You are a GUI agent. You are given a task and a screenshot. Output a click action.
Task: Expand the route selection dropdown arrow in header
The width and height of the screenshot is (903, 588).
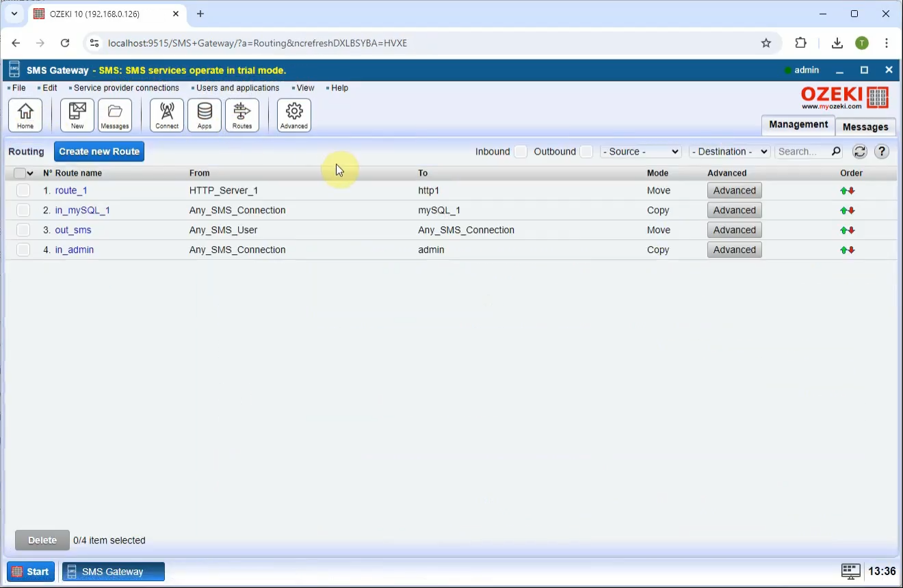[x=29, y=173]
